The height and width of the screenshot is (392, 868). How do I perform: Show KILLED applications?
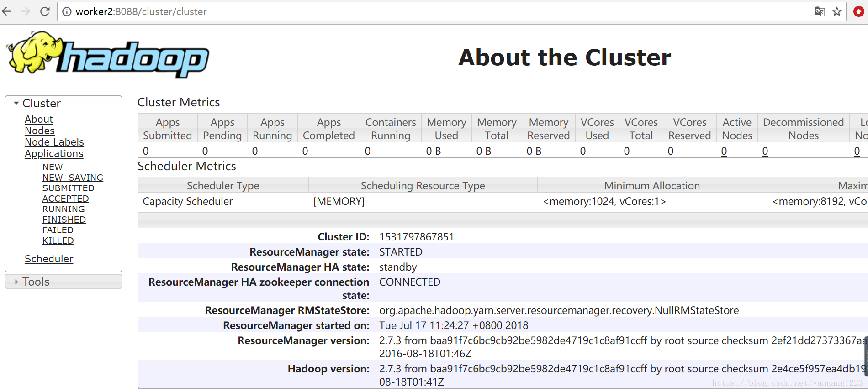pos(58,240)
